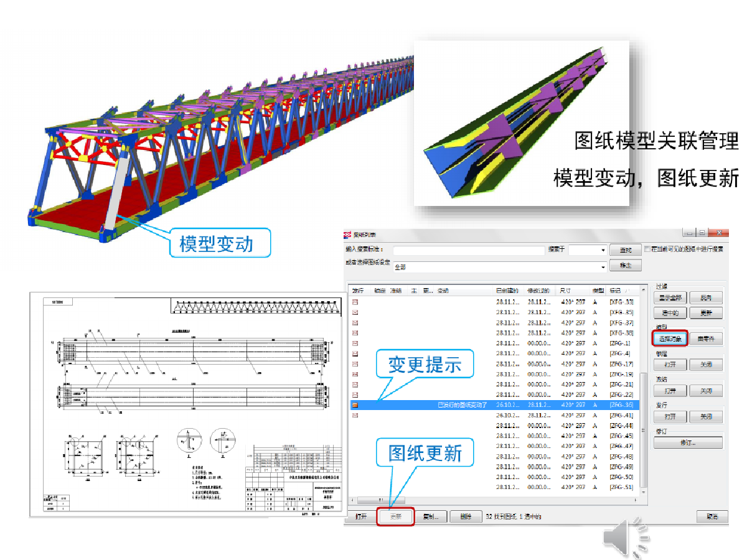This screenshot has width=747, height=560.
Task: Click 关闭 in the 发行 group
Action: [706, 416]
